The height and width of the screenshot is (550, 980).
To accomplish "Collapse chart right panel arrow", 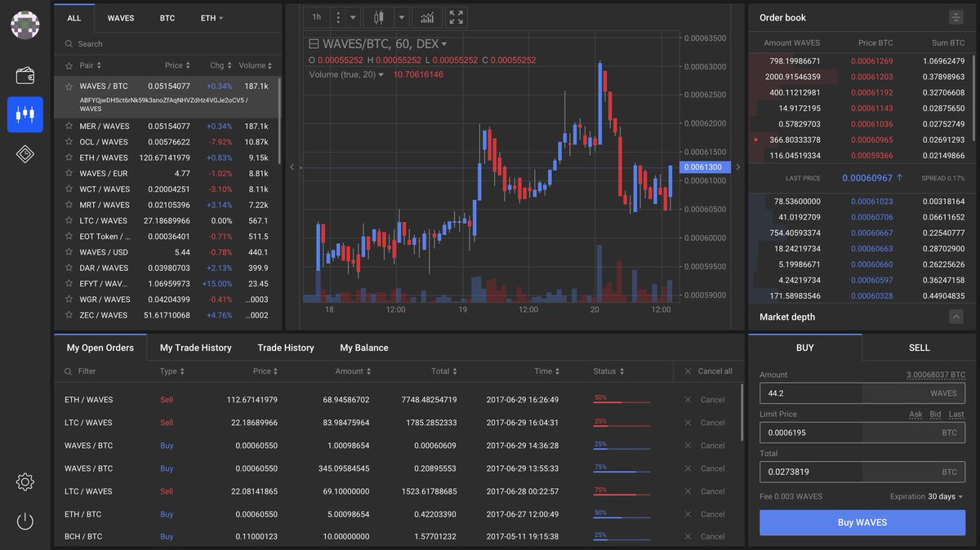I will coord(738,166).
